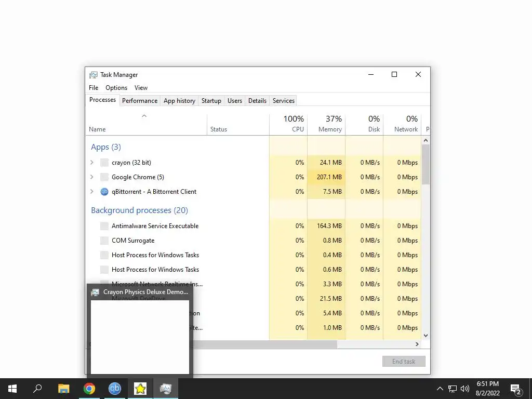This screenshot has width=532, height=399.
Task: Click the vertical scrollbar down arrow
Action: click(x=426, y=336)
